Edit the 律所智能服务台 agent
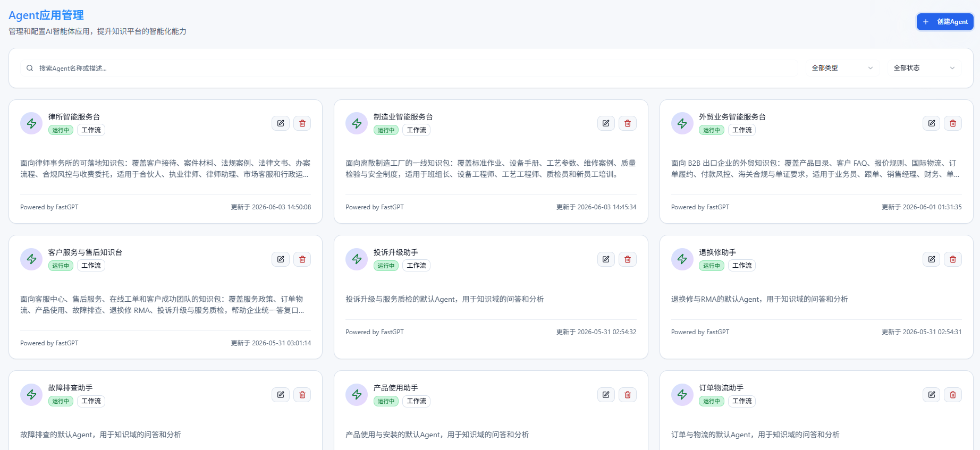The height and width of the screenshot is (450, 980). [281, 123]
